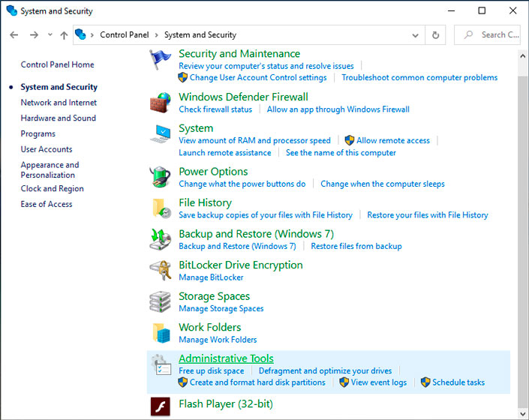Screen dimensions: 529x420
Task: Open Clock and Region category
Action: coord(53,189)
